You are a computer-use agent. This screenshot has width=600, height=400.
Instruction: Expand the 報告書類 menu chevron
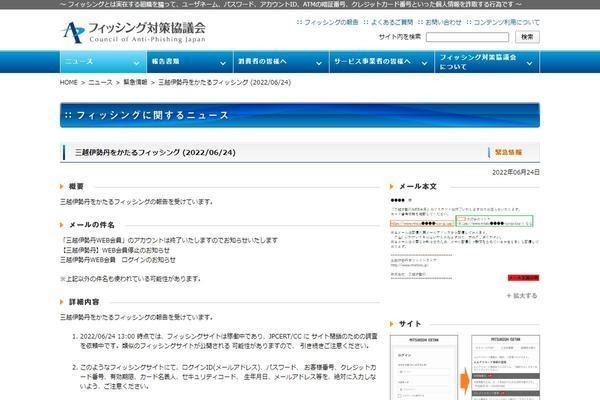pos(223,63)
